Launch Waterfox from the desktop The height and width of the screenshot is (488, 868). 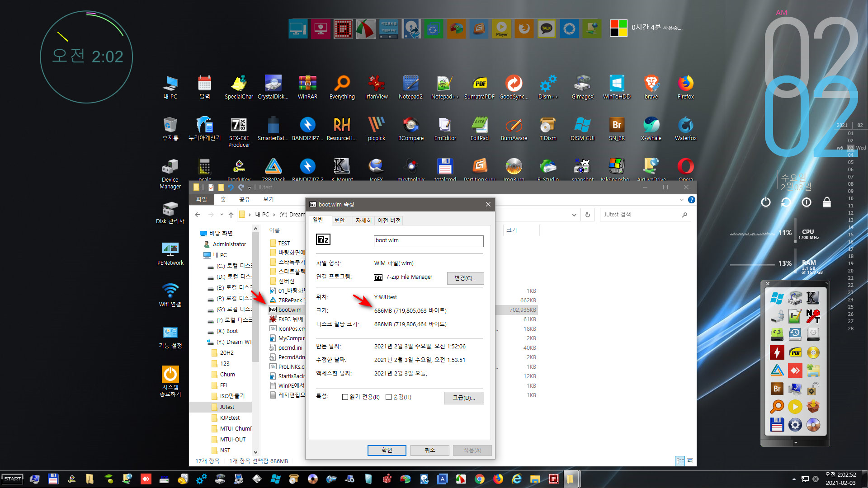685,129
